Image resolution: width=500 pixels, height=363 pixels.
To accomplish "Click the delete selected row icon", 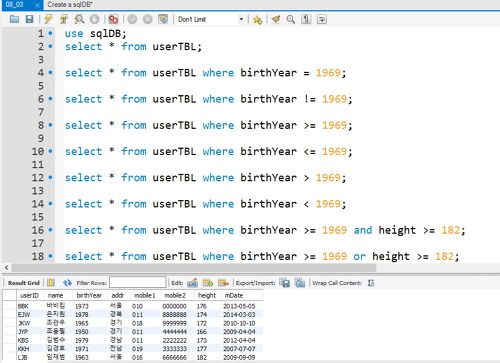I will (223, 283).
